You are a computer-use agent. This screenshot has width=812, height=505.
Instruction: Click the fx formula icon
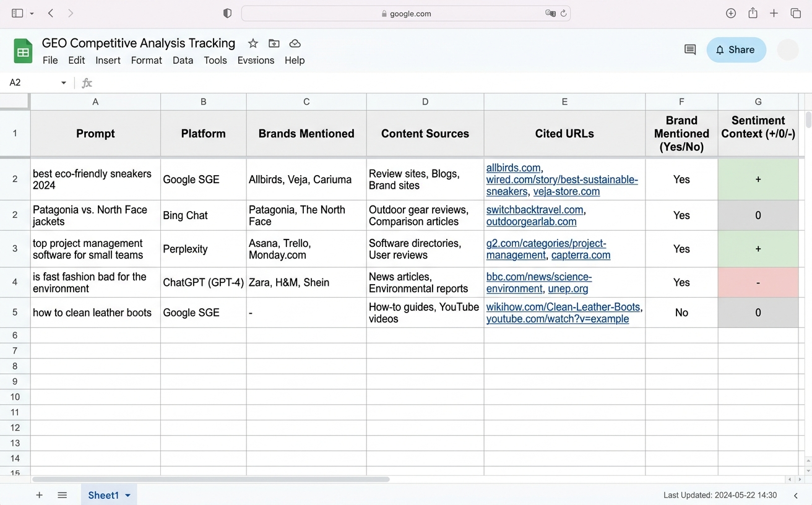click(87, 83)
